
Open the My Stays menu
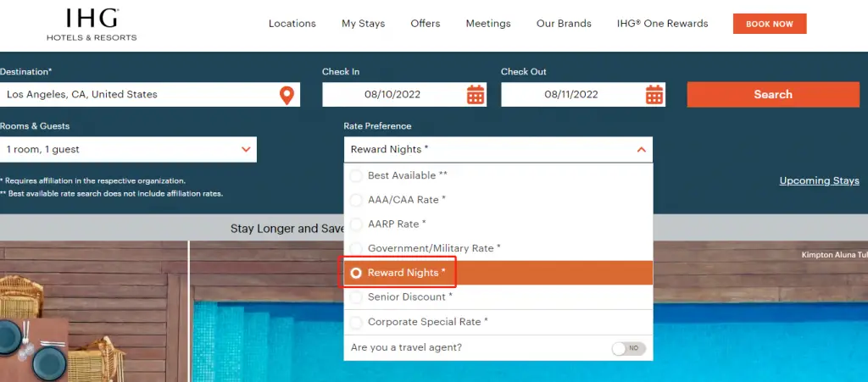coord(363,24)
